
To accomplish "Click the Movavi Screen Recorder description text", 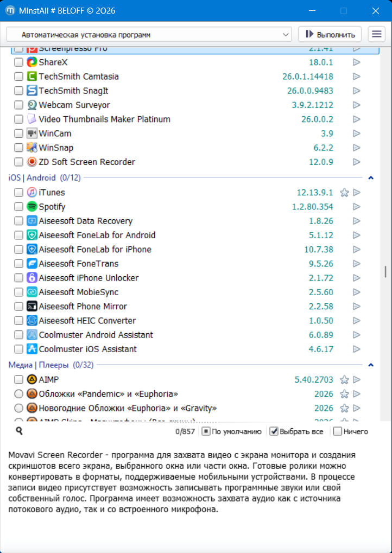I will click(x=182, y=482).
